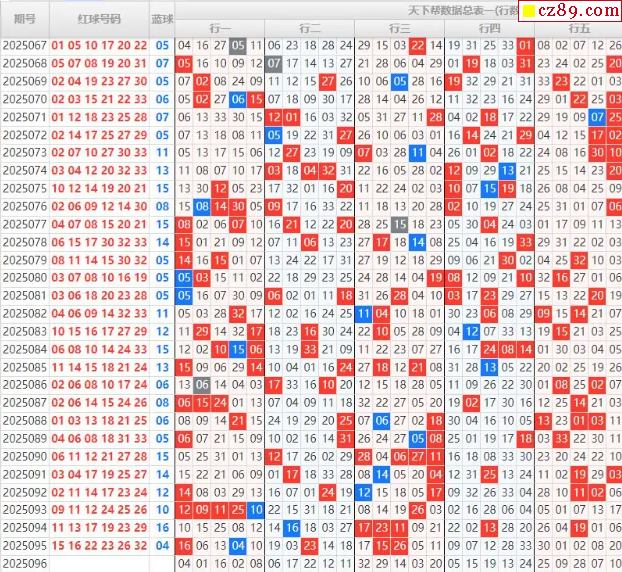Click the 蓝球 column value 14 for issue 2025078
This screenshot has height=572, width=622.
[162, 242]
